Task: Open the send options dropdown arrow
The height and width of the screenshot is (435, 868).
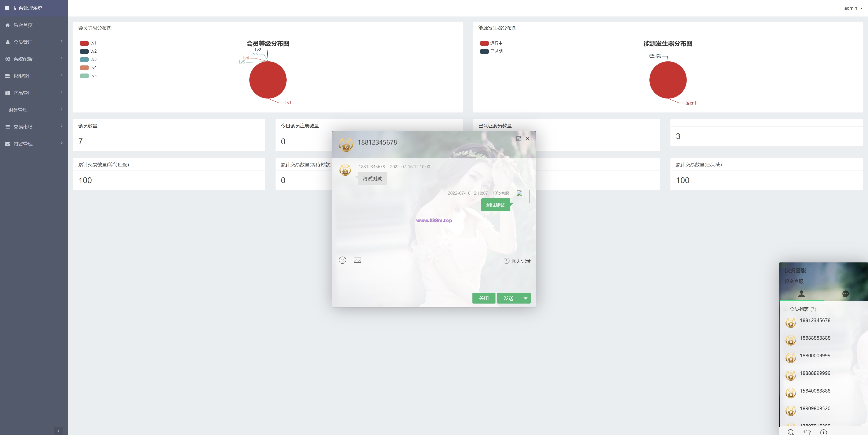Action: pos(525,298)
